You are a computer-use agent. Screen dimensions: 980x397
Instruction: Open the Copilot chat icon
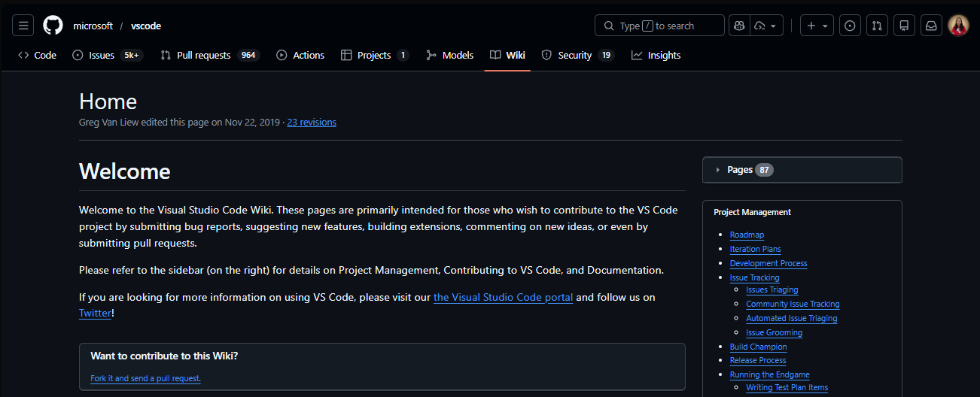(739, 26)
